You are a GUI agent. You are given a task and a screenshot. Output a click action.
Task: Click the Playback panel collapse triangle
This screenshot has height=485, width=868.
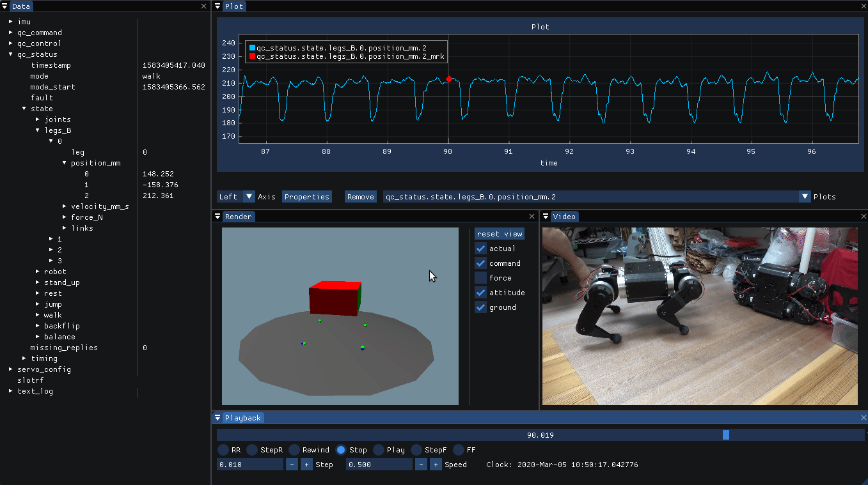pos(217,418)
